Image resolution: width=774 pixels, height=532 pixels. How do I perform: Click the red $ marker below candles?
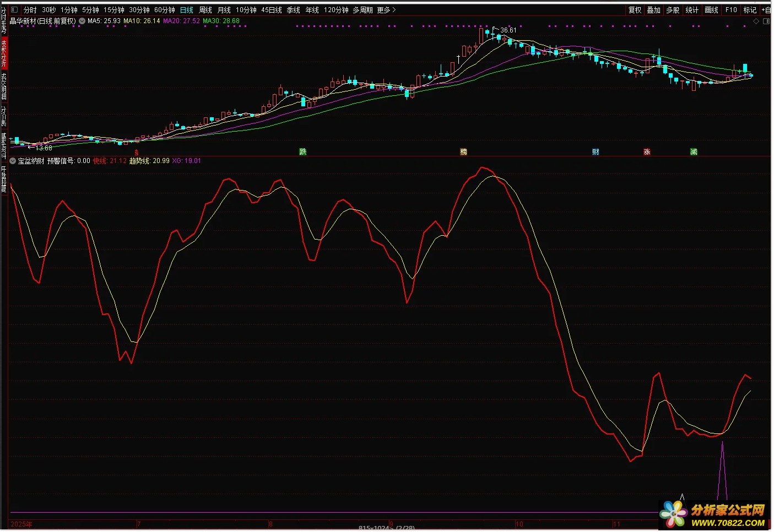(137, 153)
